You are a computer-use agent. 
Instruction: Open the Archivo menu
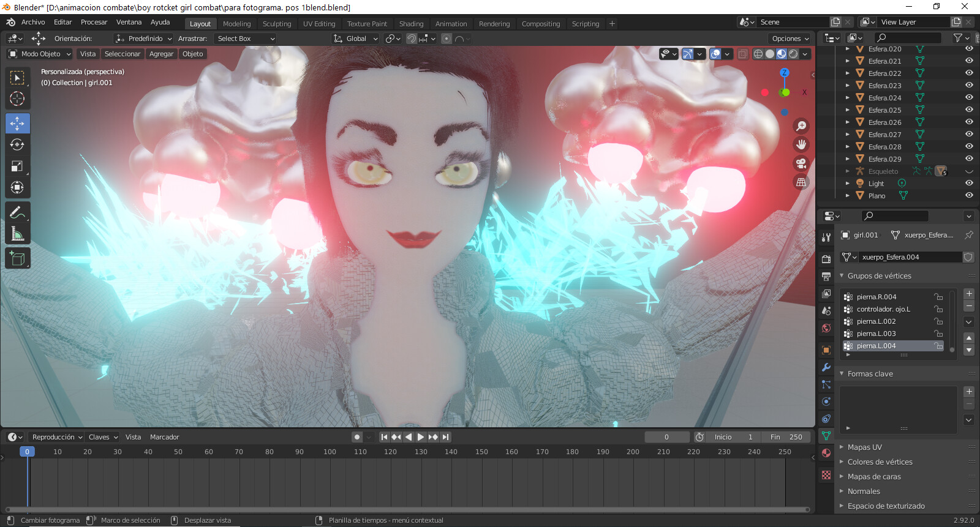click(33, 22)
